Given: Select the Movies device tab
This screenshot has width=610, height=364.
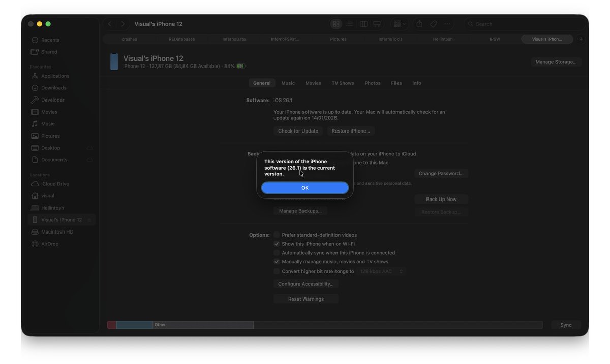Looking at the screenshot, I should click(x=313, y=83).
